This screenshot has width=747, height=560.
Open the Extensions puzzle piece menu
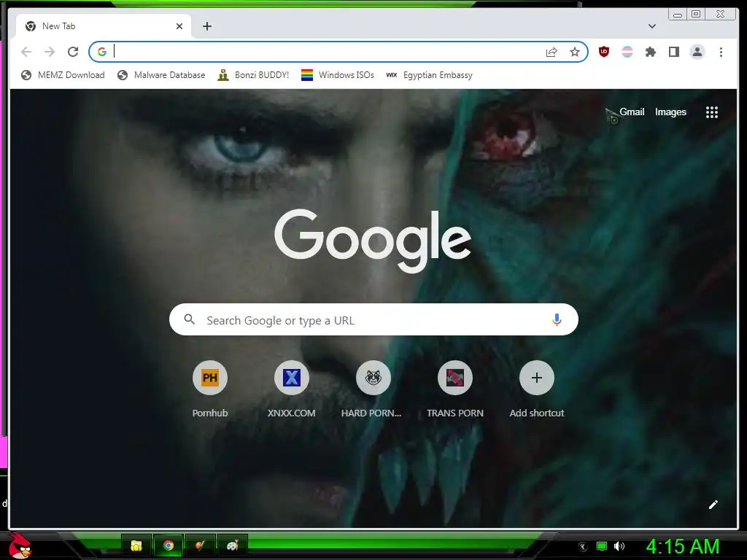(651, 52)
